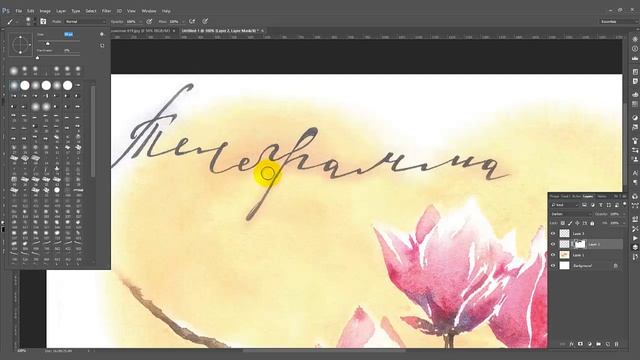640x360 pixels.
Task: Toggle the Brush panel icon
Action: coord(43,22)
